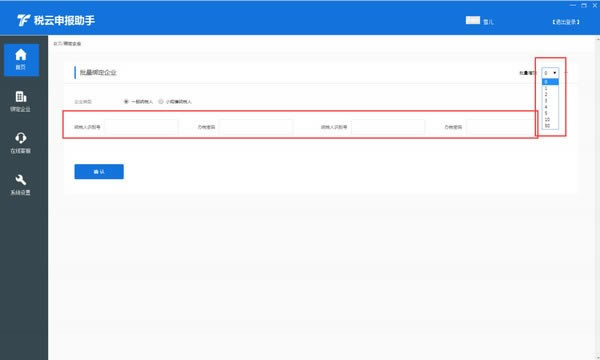Click the breadcrumb 首页 link at top
600x360 pixels.
pyautogui.click(x=57, y=44)
